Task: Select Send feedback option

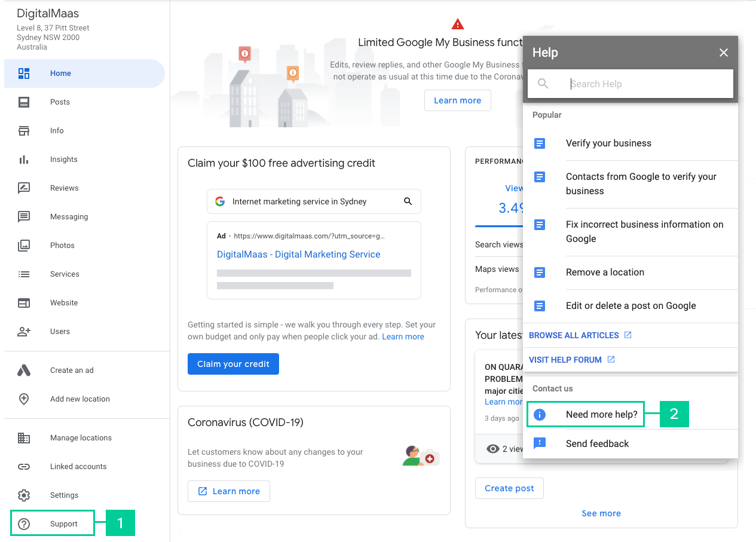Action: [x=630, y=443]
